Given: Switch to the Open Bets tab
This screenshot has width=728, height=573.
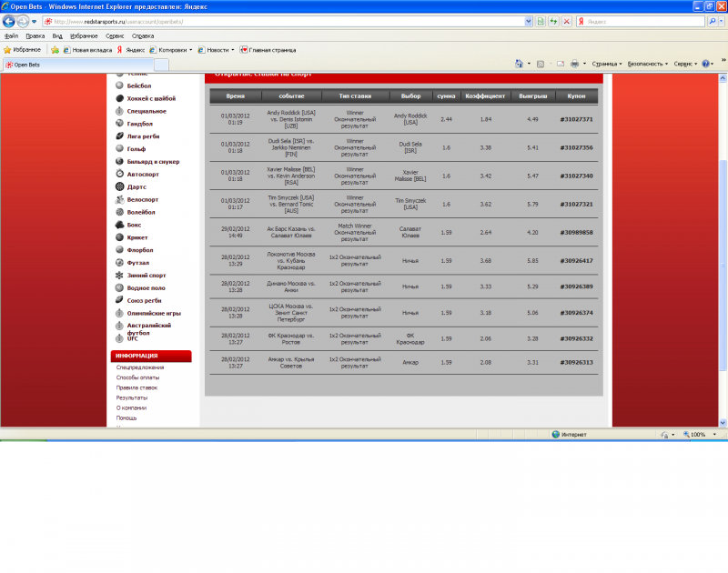Looking at the screenshot, I should [78, 65].
